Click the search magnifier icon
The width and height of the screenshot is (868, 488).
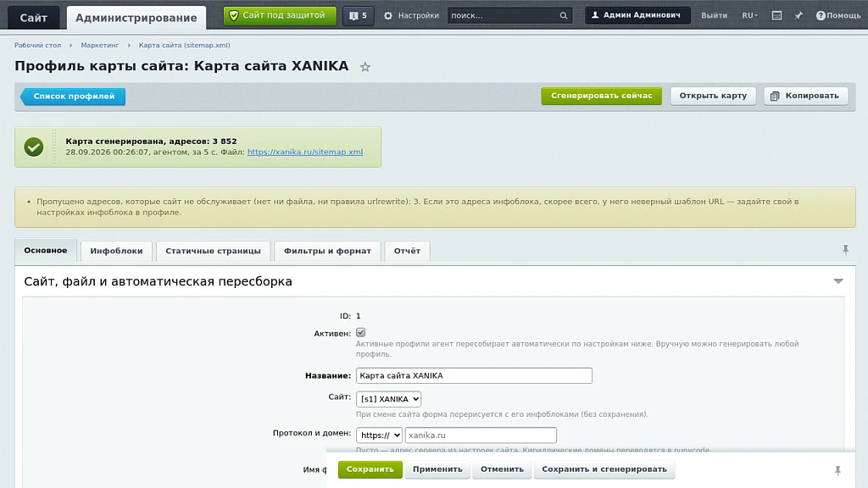click(x=564, y=15)
